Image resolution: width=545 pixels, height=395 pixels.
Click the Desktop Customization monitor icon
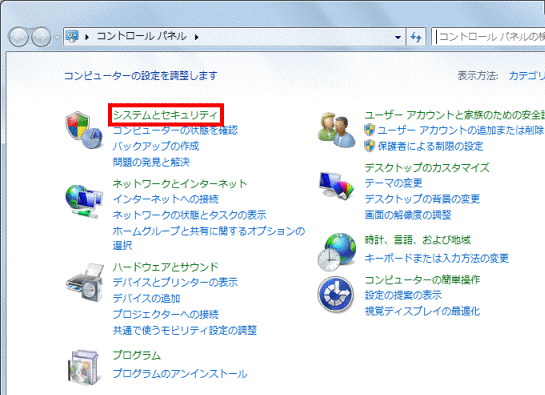click(336, 186)
